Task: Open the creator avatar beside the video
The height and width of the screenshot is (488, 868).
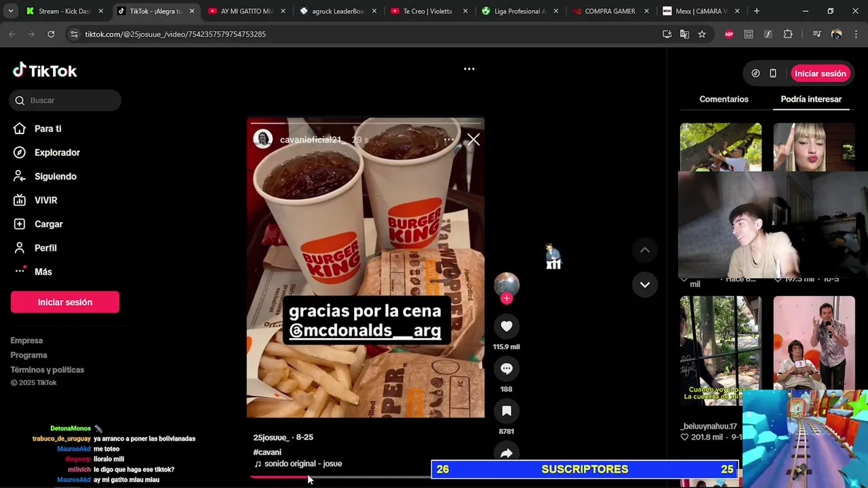Action: pyautogui.click(x=507, y=285)
